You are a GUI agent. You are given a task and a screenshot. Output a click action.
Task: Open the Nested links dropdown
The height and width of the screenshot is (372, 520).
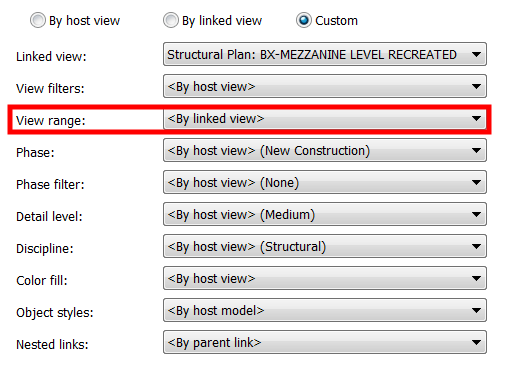325,342
